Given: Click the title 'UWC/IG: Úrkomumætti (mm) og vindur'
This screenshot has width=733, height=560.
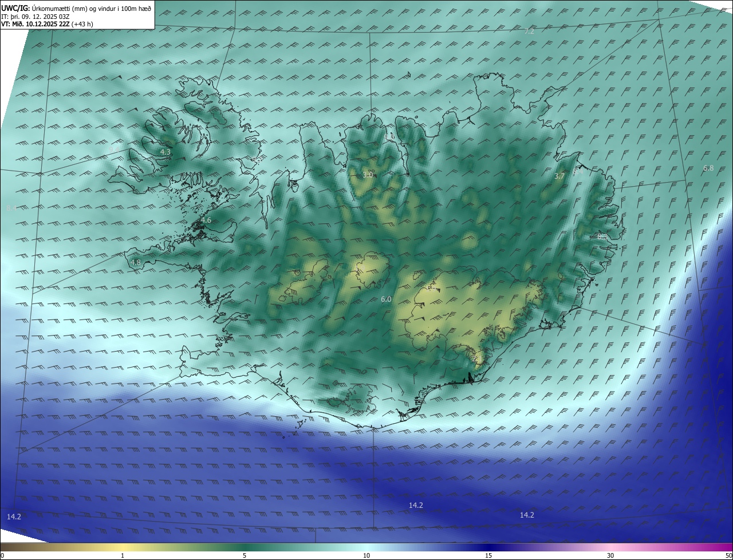Looking at the screenshot, I should [x=76, y=8].
